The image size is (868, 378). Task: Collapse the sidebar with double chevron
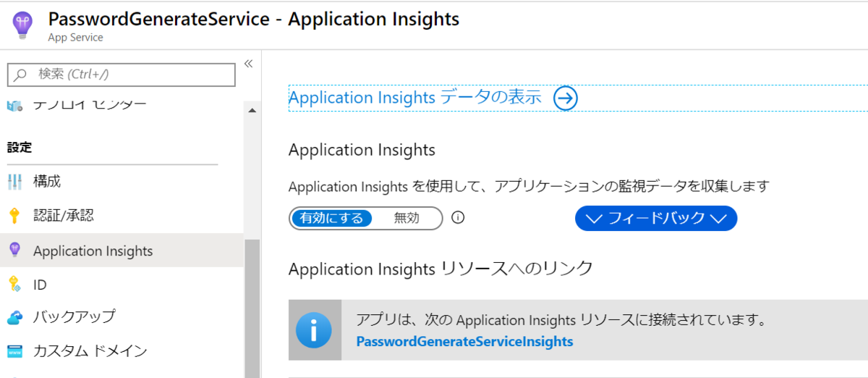[x=248, y=64]
